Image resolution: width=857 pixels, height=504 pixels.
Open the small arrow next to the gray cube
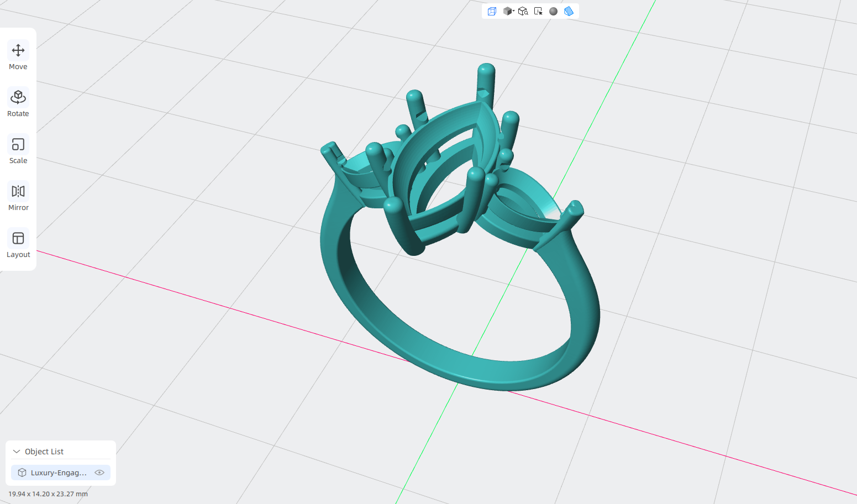(514, 11)
